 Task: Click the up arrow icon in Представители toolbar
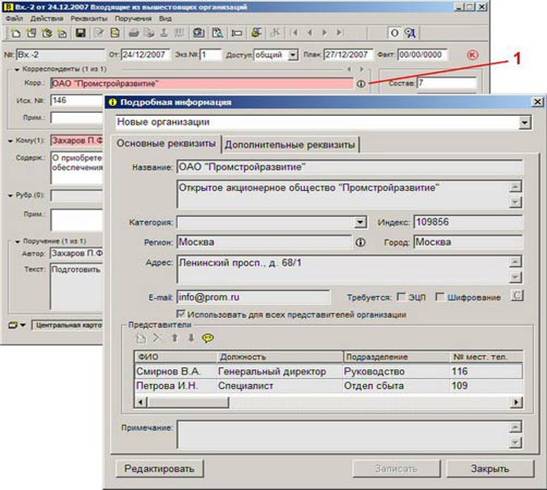(175, 338)
